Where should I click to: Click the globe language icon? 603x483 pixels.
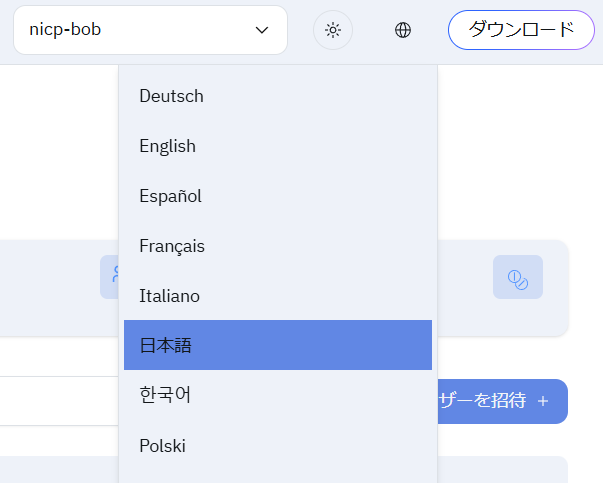tap(403, 30)
